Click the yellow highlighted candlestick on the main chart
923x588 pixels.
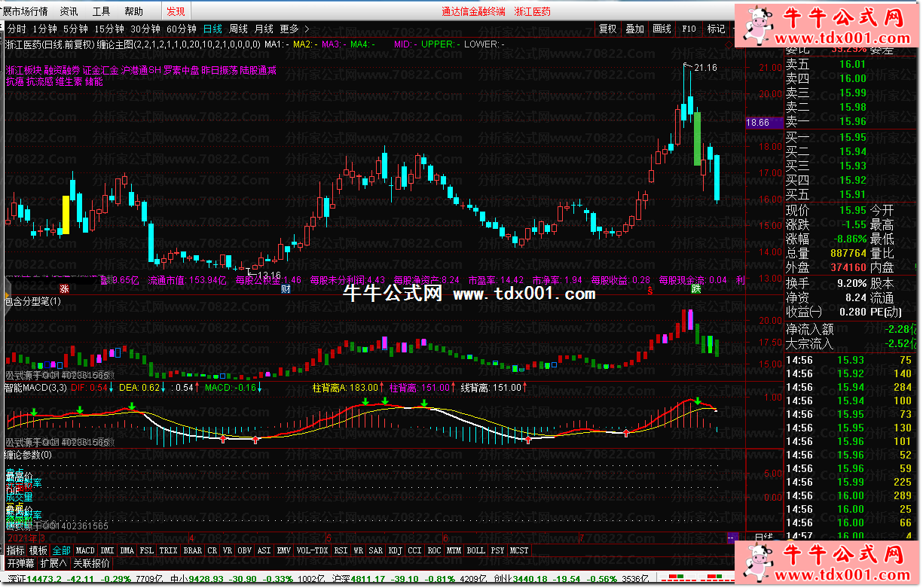(x=66, y=215)
